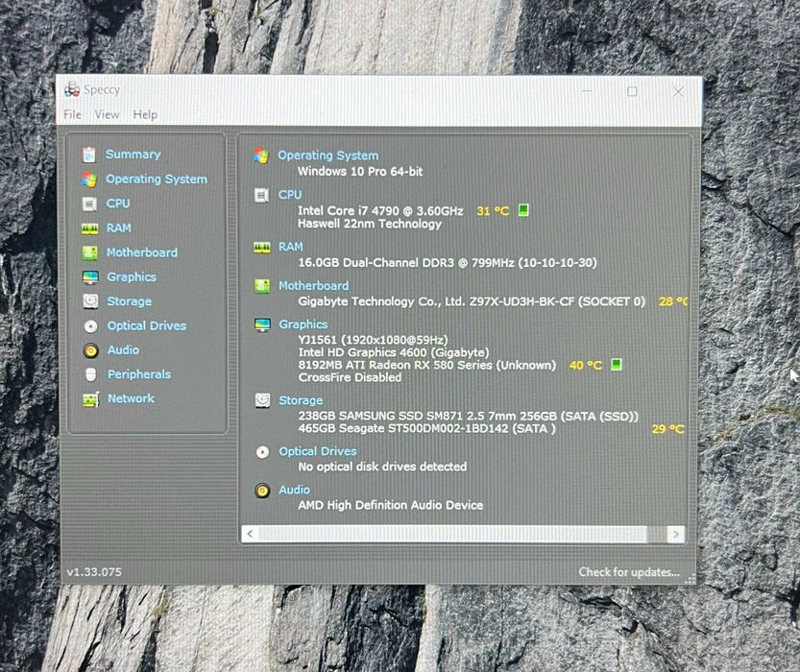
Task: Click the Gigabyte Z97X-UD3H-BK-CF motherboard line
Action: (x=472, y=301)
